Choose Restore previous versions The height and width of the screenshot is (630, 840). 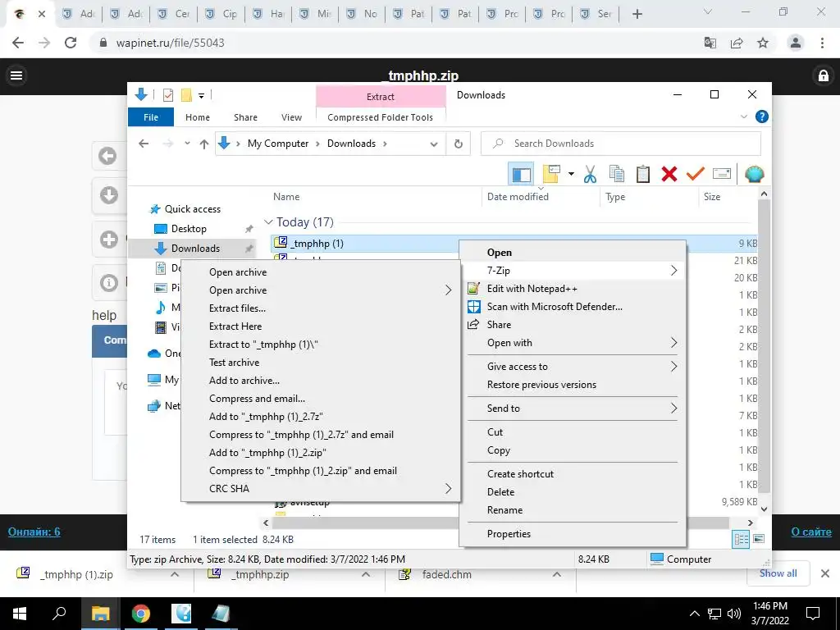click(x=573, y=385)
